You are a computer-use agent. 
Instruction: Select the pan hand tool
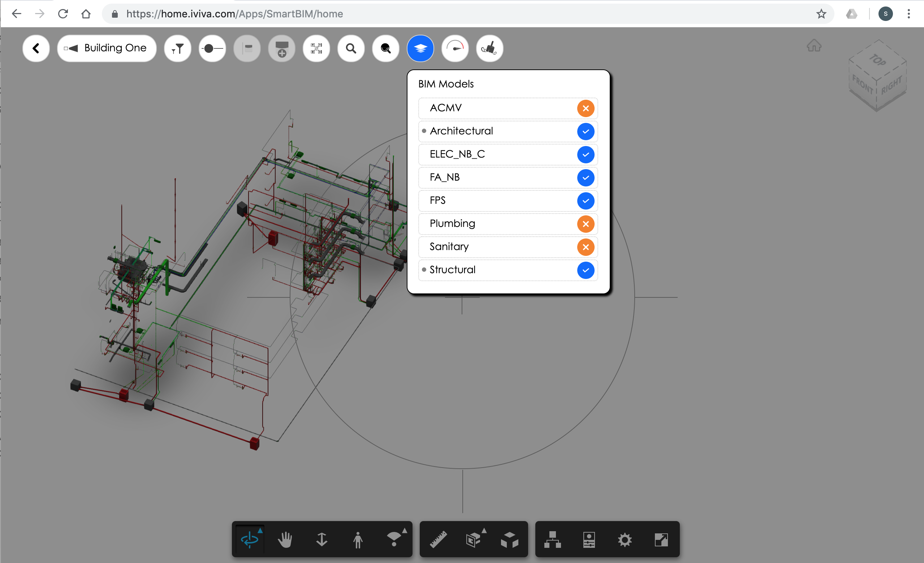285,540
